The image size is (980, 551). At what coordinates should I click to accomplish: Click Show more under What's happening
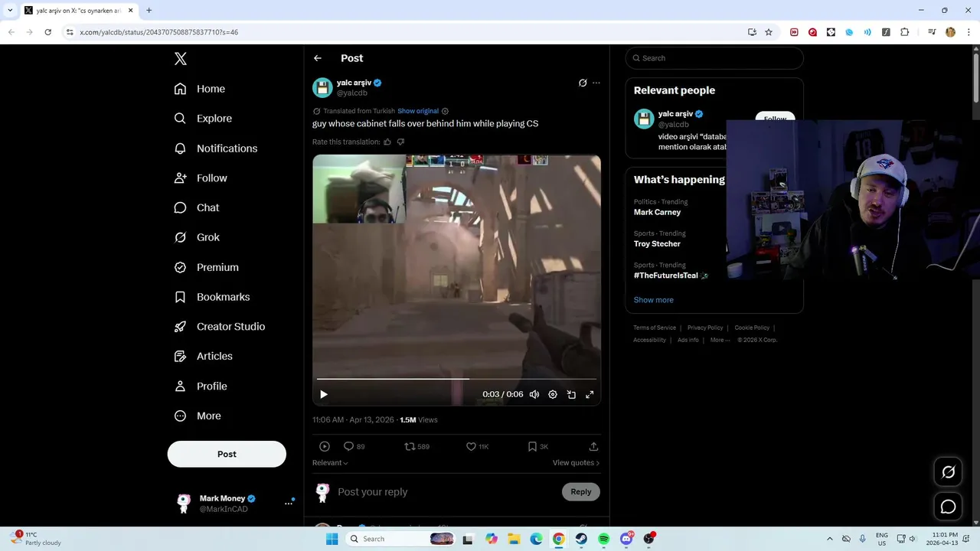(654, 300)
